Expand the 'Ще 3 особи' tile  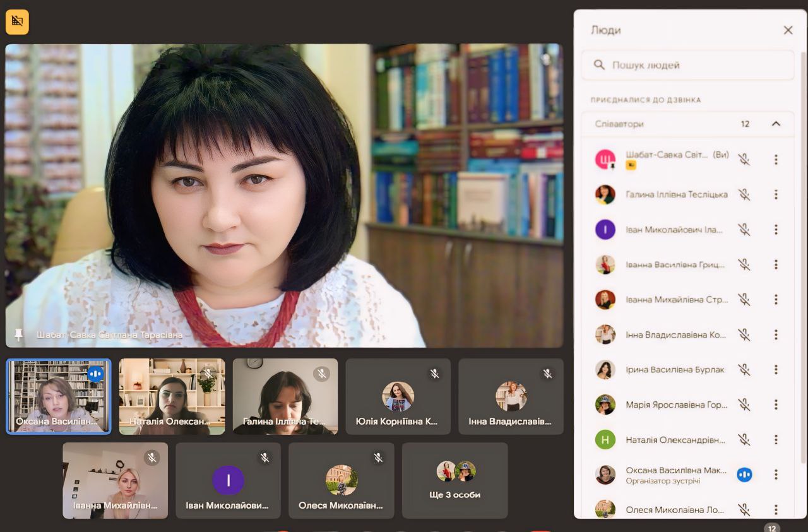(x=454, y=480)
